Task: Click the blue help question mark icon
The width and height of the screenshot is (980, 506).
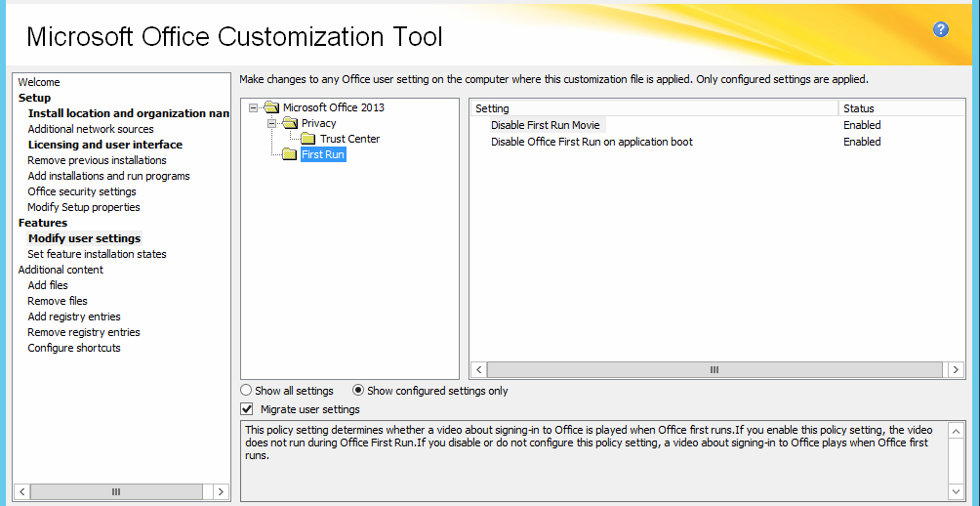Action: (x=941, y=29)
